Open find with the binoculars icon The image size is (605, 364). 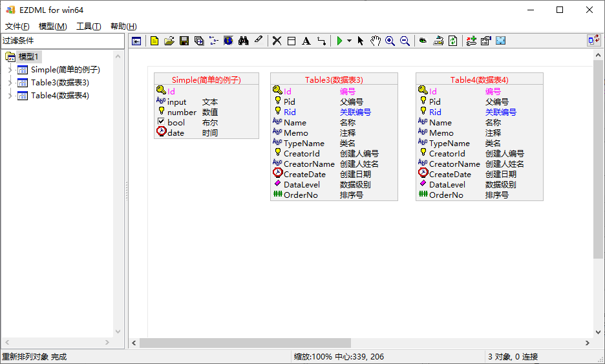244,41
